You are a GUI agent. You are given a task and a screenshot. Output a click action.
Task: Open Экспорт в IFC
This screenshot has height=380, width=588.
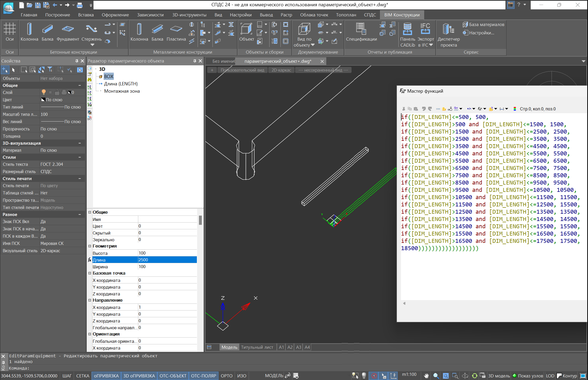[x=426, y=35]
